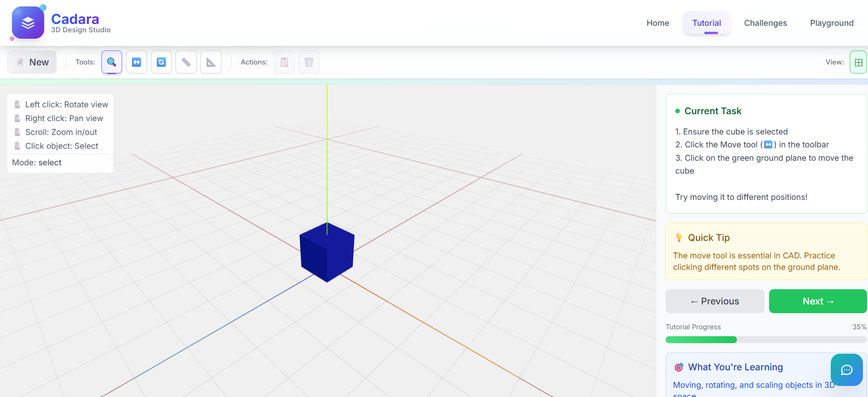
Task: Open the Playground page
Action: pyautogui.click(x=832, y=23)
